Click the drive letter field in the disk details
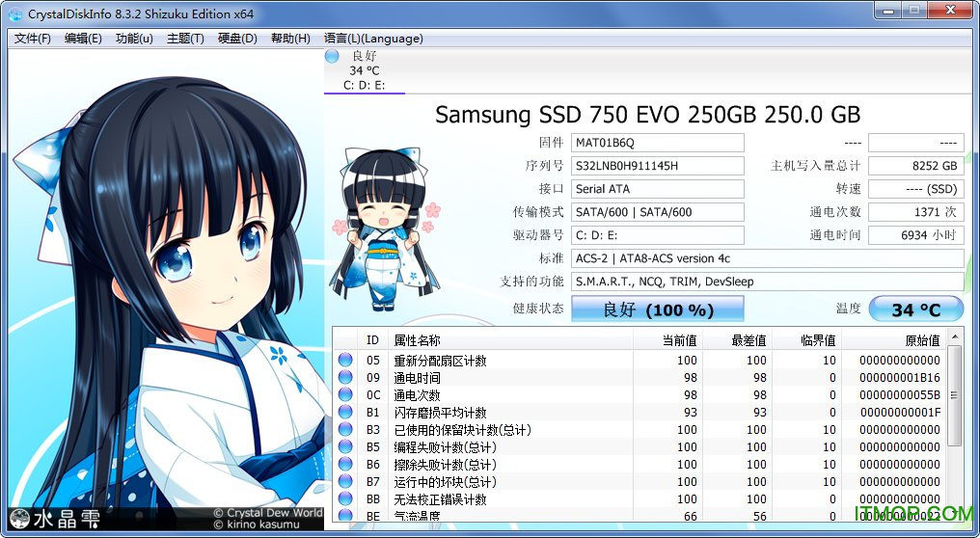 [x=658, y=235]
